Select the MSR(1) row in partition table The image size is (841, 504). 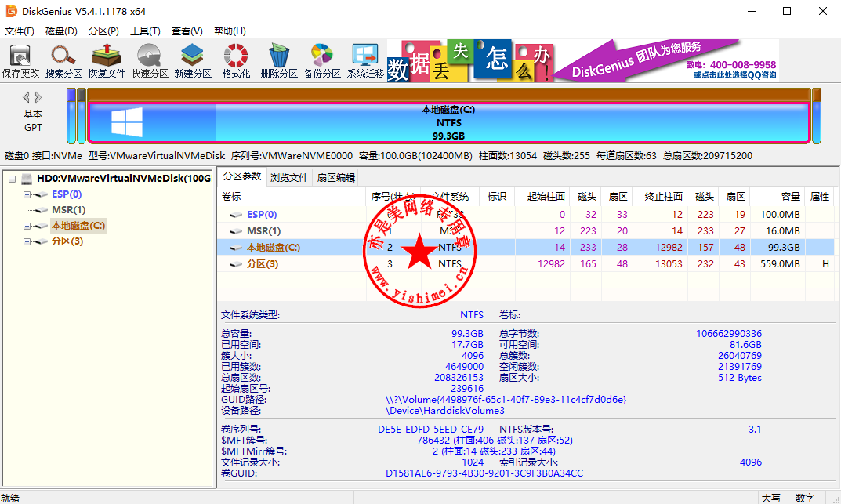pos(526,232)
